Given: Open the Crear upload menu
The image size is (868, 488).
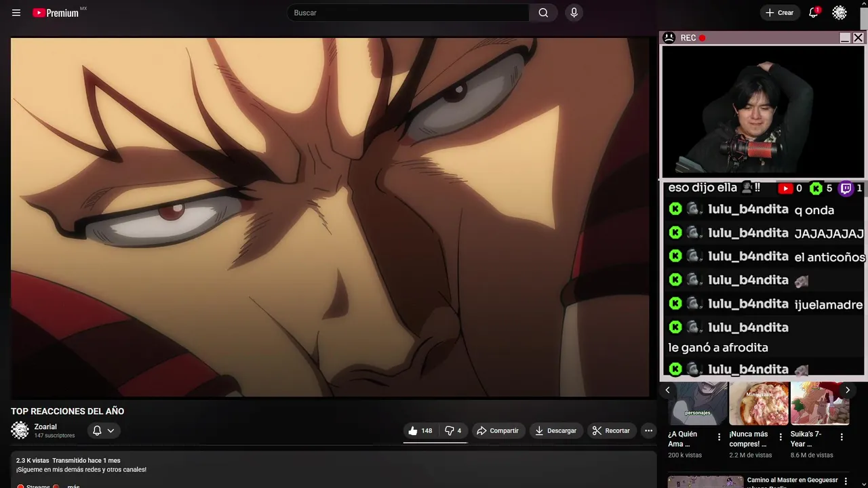Looking at the screenshot, I should click(779, 13).
